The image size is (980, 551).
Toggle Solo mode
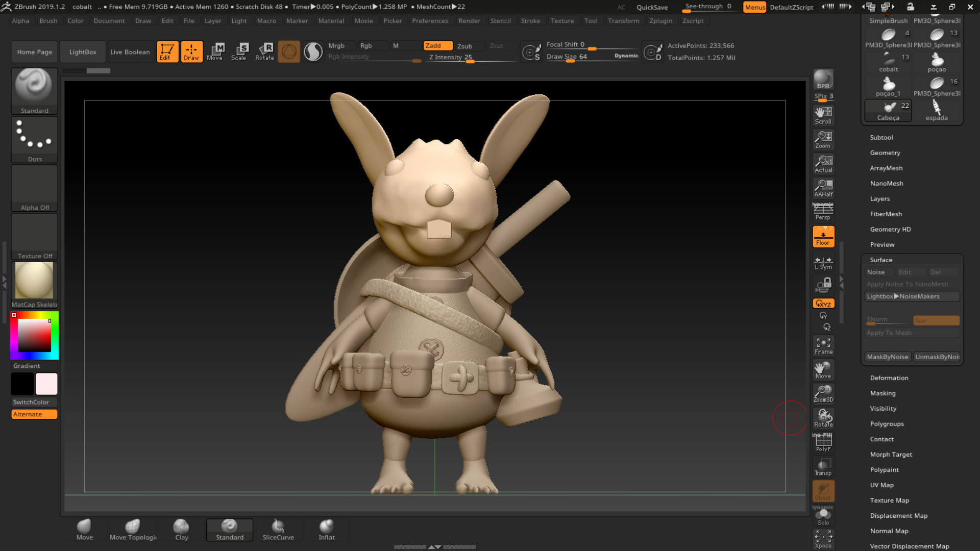823,516
